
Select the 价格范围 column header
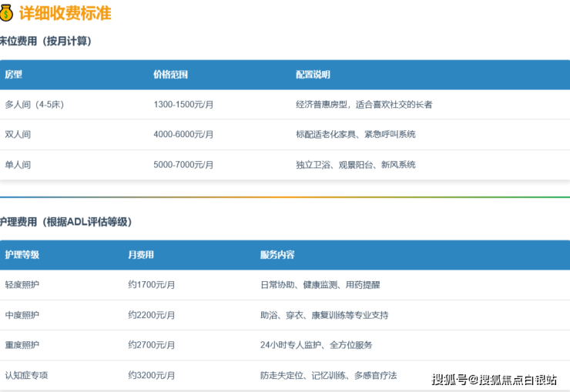coord(170,75)
